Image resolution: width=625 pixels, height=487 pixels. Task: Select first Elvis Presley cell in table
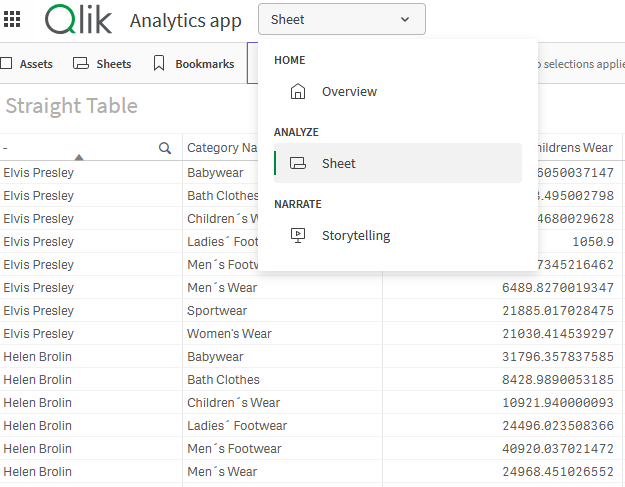39,173
